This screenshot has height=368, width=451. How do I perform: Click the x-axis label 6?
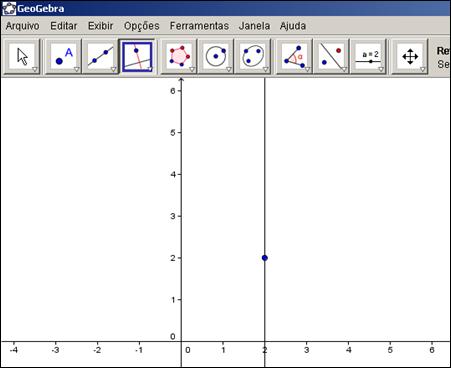(432, 350)
